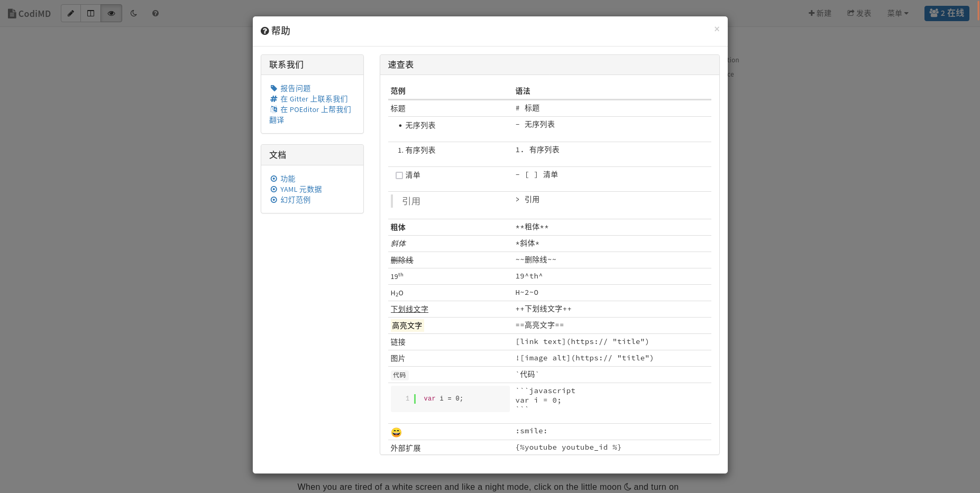
Task: Click the inline 代码 code example
Action: [x=399, y=375]
